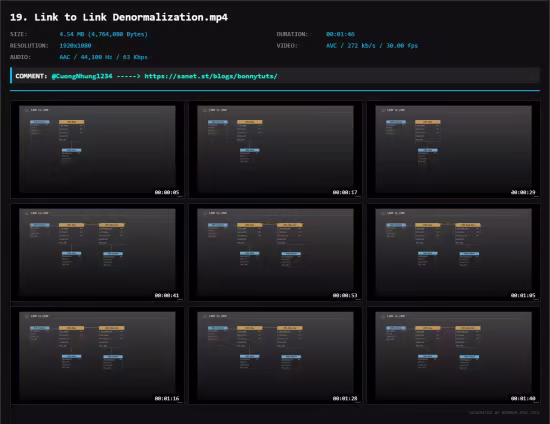Click the 'AUDIO:' label

point(20,57)
